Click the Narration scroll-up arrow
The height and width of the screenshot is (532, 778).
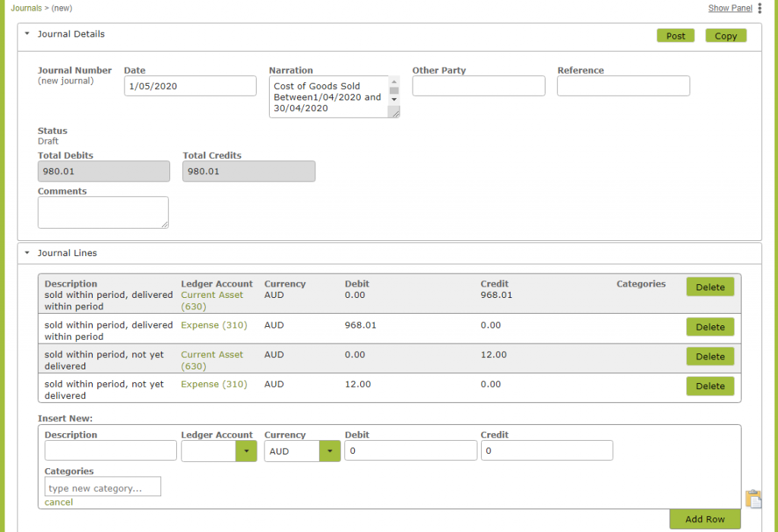[x=394, y=81]
